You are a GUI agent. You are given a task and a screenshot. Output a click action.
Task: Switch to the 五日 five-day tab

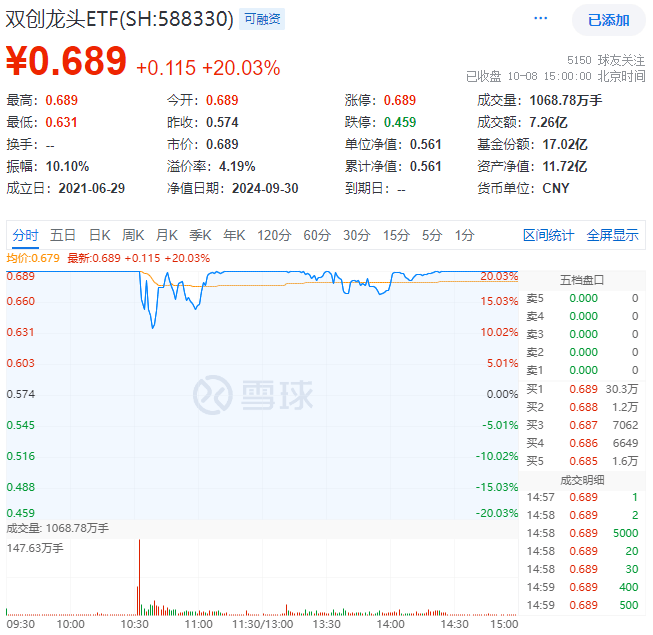tap(62, 235)
